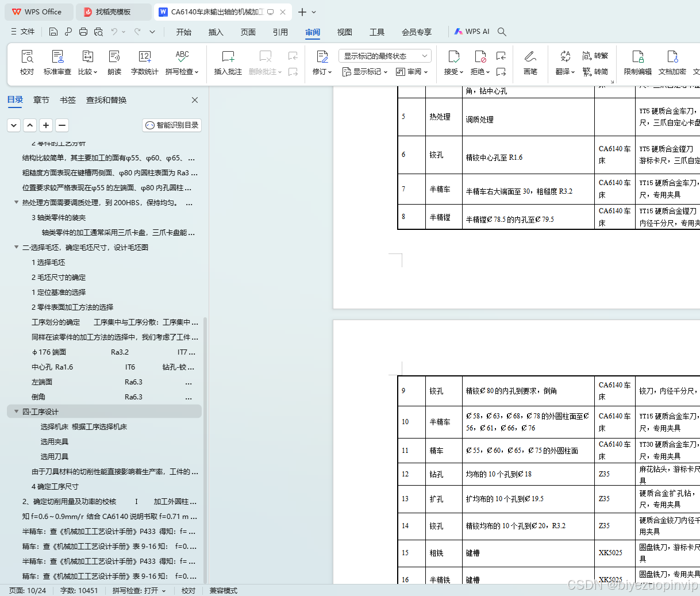
Task: Click 字数: 10451 in status bar
Action: coord(79,590)
